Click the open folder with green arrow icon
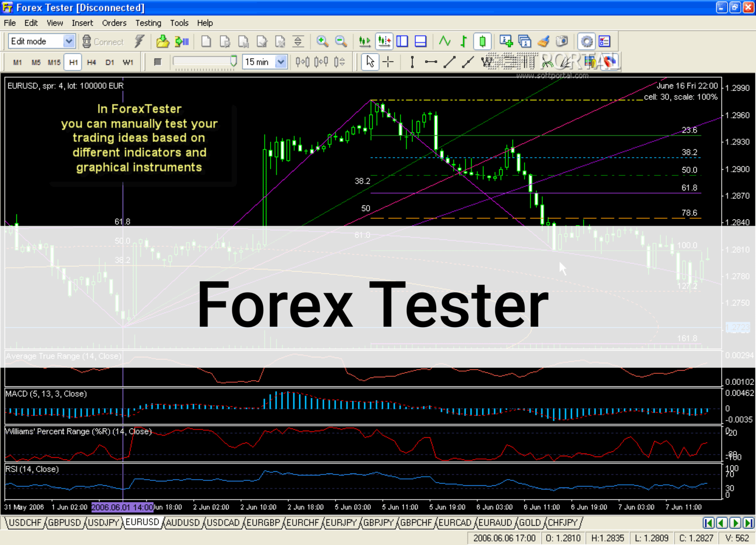 click(x=163, y=42)
